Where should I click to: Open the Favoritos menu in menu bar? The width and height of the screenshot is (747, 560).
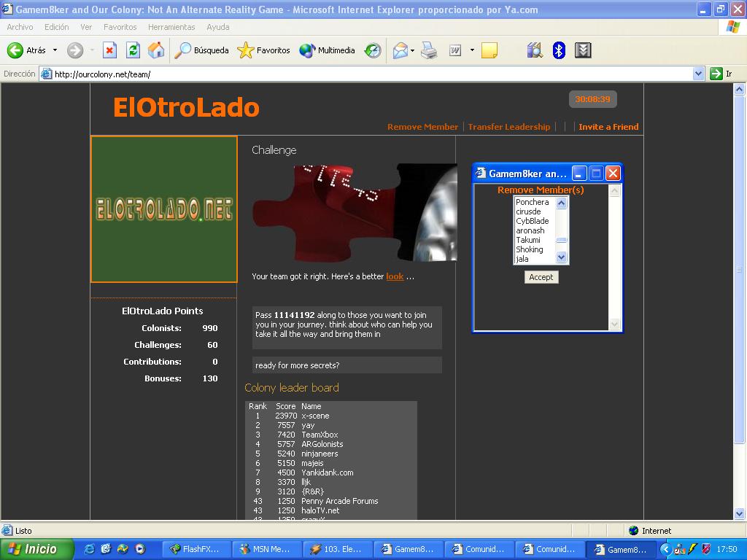pos(120,27)
